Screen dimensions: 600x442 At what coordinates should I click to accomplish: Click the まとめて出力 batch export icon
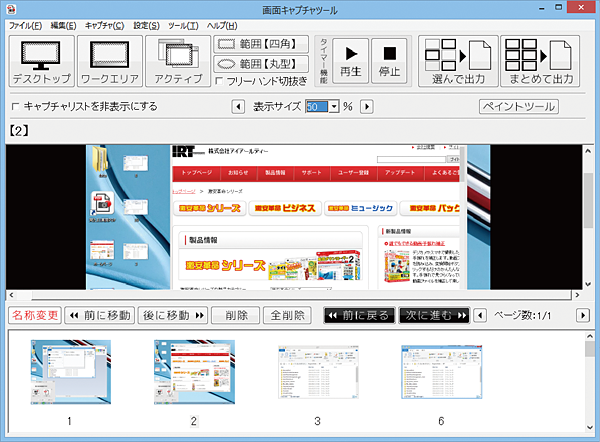pos(539,61)
